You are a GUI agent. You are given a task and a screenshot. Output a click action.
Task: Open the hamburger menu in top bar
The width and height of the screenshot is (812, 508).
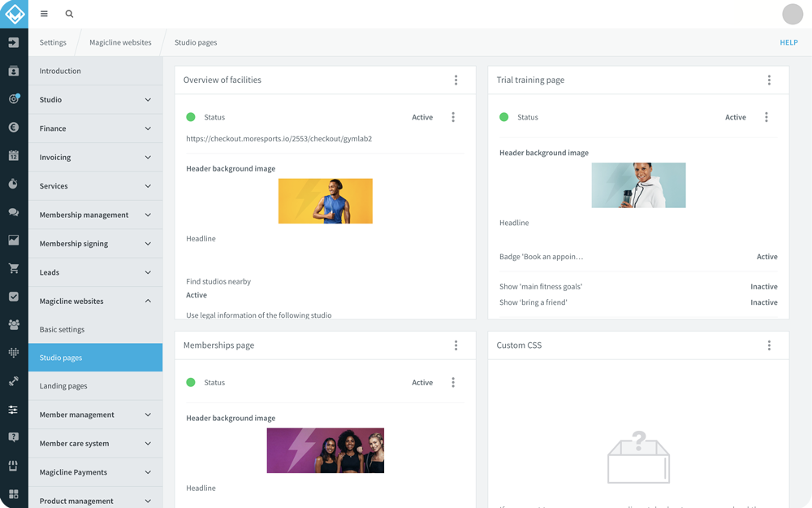pos(44,14)
